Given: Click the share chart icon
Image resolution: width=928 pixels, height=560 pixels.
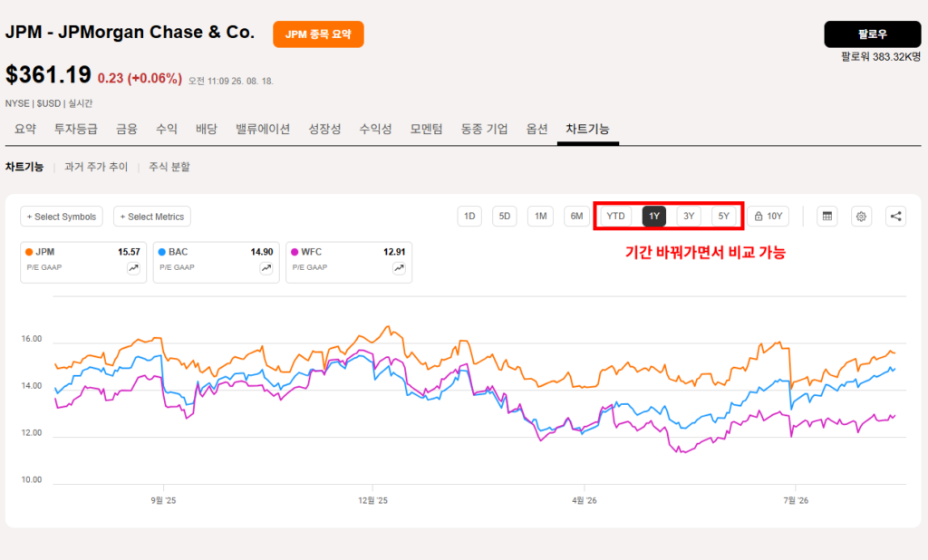Looking at the screenshot, I should tap(895, 216).
